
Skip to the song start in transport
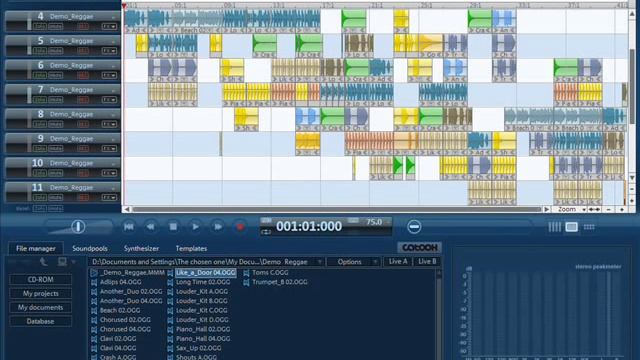click(129, 227)
